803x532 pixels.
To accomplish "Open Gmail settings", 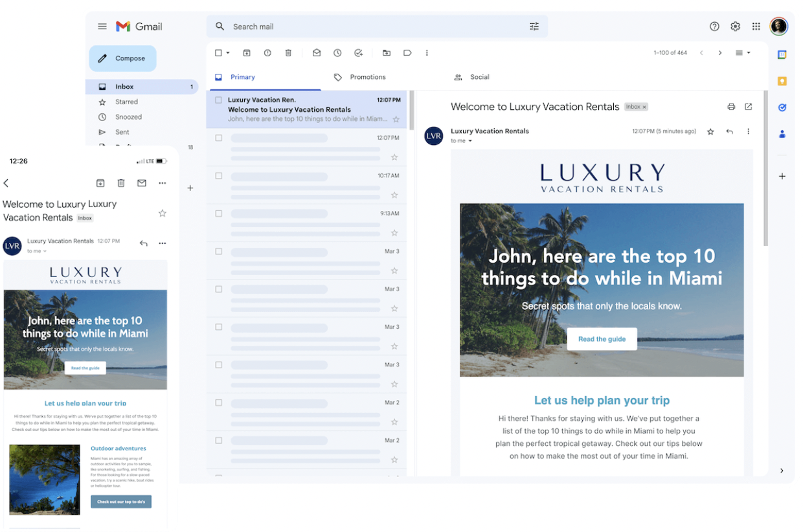I will pyautogui.click(x=735, y=26).
